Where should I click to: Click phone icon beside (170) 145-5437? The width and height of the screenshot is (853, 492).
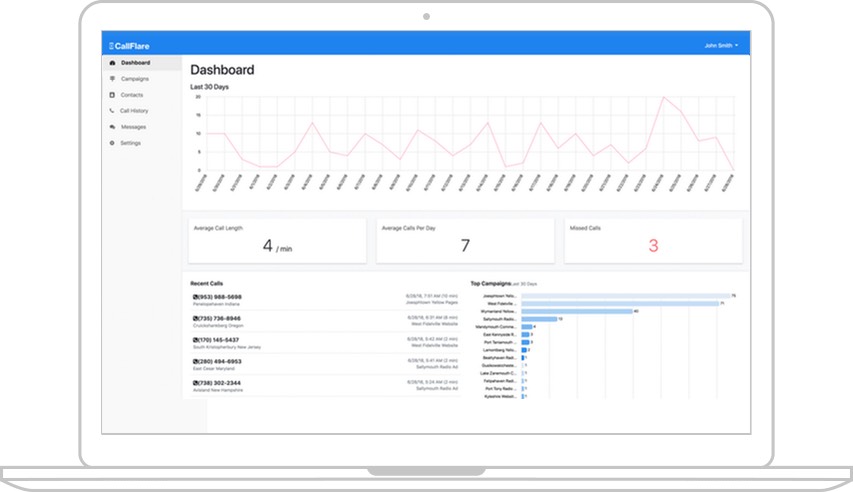pos(195,340)
